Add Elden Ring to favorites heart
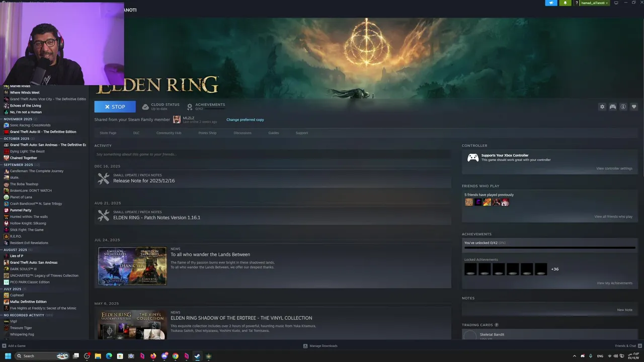The width and height of the screenshot is (644, 362). [x=634, y=107]
